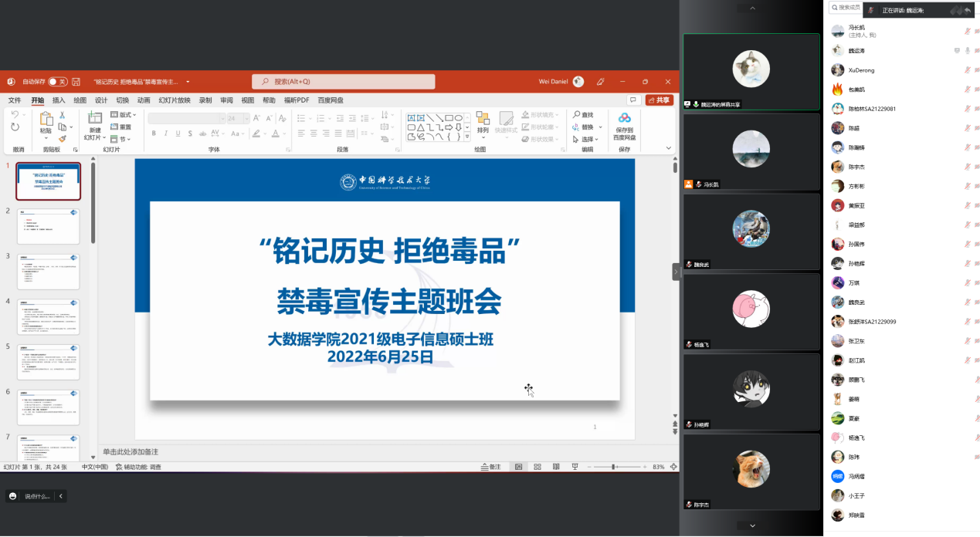980x537 pixels.
Task: Click the Undo arrow icon
Action: click(15, 115)
